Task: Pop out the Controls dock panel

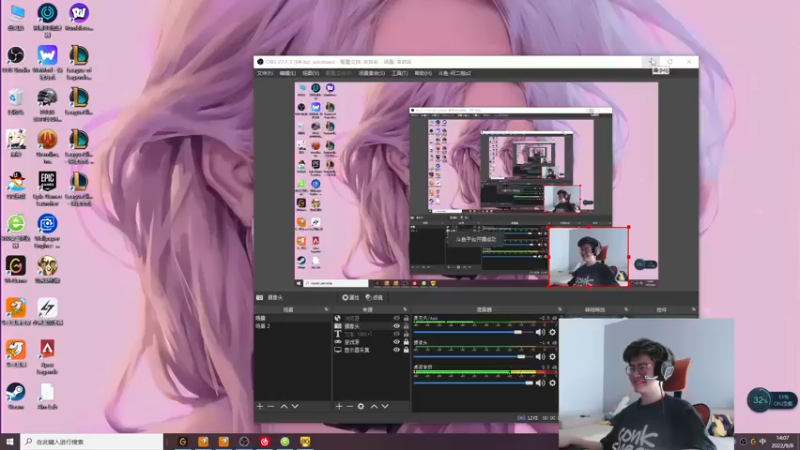Action: pyautogui.click(x=693, y=310)
